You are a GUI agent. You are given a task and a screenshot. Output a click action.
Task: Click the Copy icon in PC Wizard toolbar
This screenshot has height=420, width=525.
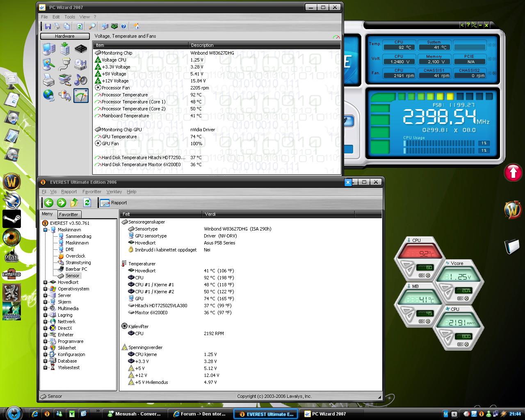[67, 26]
